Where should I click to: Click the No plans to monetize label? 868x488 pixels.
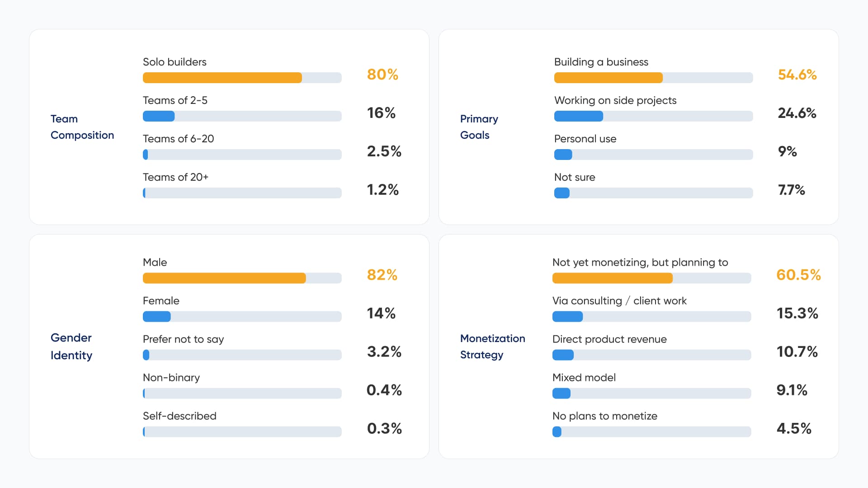point(605,416)
